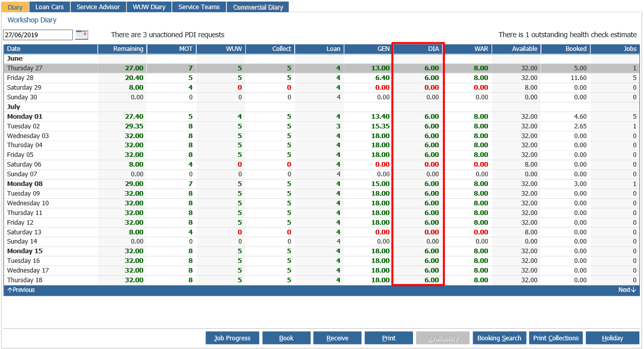Screen dimensions: 644x349
Task: Switch to the Loan Cars tab
Action: (49, 7)
